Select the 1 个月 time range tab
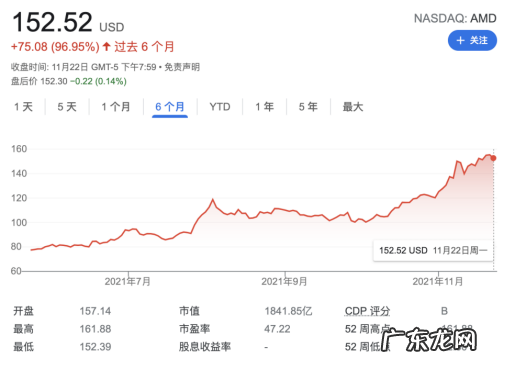 tap(116, 107)
